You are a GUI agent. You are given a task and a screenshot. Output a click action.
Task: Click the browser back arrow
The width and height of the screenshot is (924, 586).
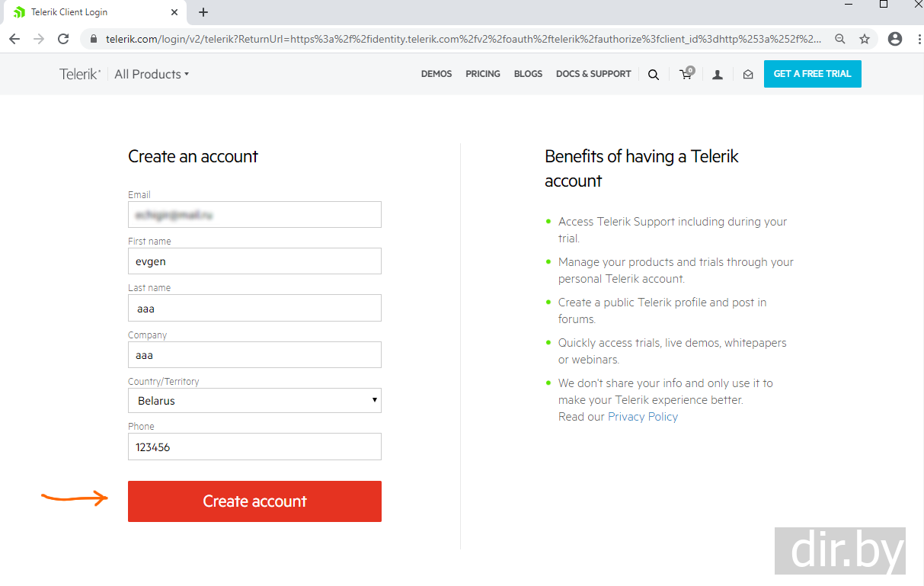click(x=14, y=39)
